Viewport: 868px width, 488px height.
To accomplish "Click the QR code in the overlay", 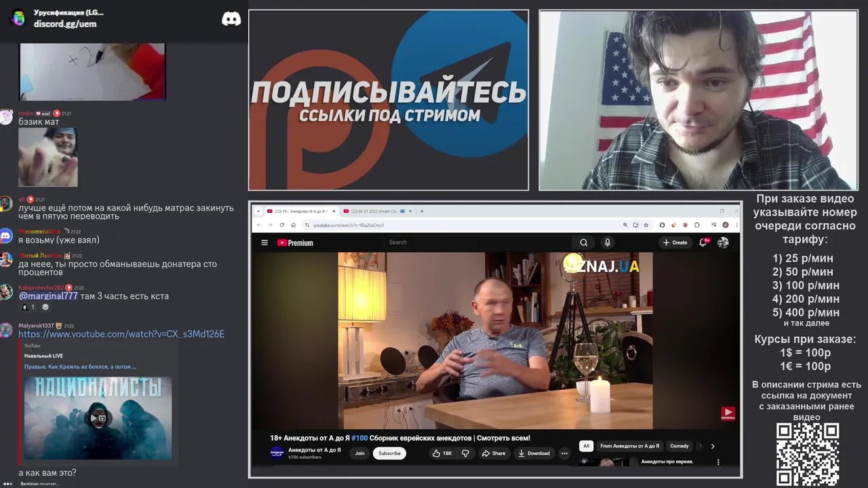I will click(x=807, y=454).
